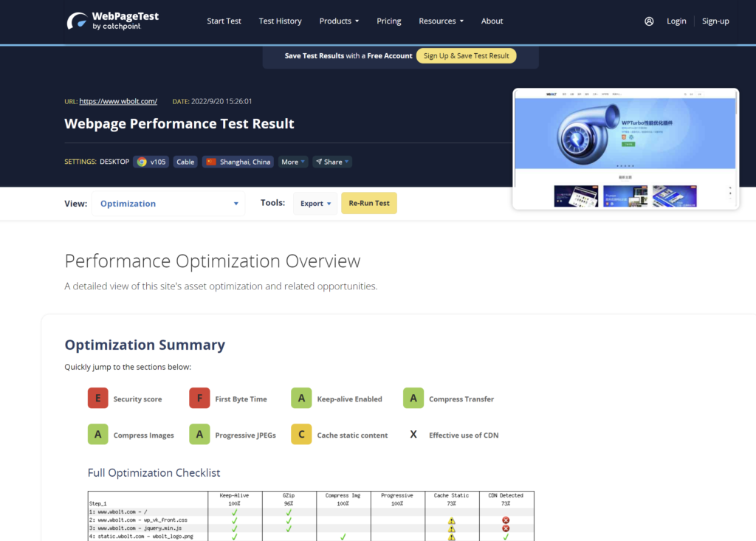Expand the Export tools dropdown
The height and width of the screenshot is (541, 756).
coord(315,204)
